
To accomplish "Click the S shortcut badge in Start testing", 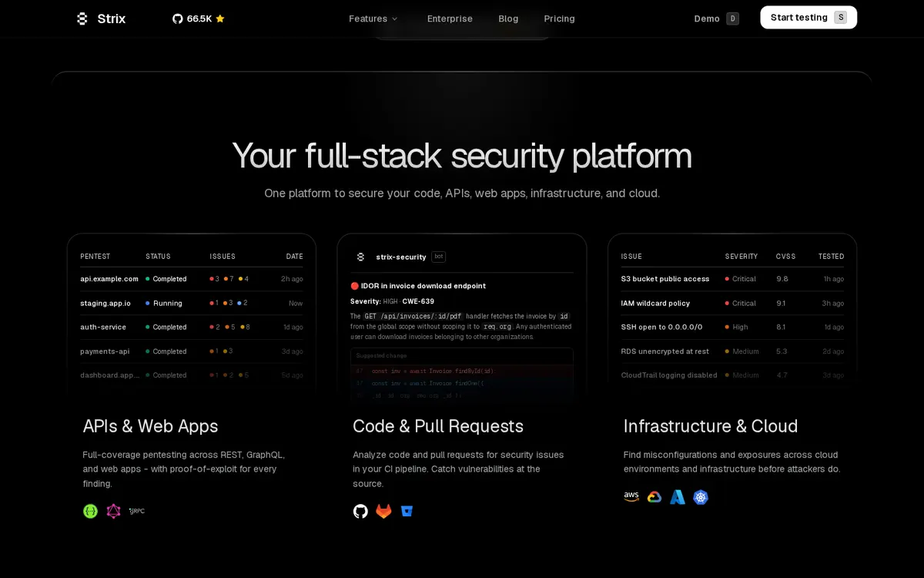I will pos(841,18).
